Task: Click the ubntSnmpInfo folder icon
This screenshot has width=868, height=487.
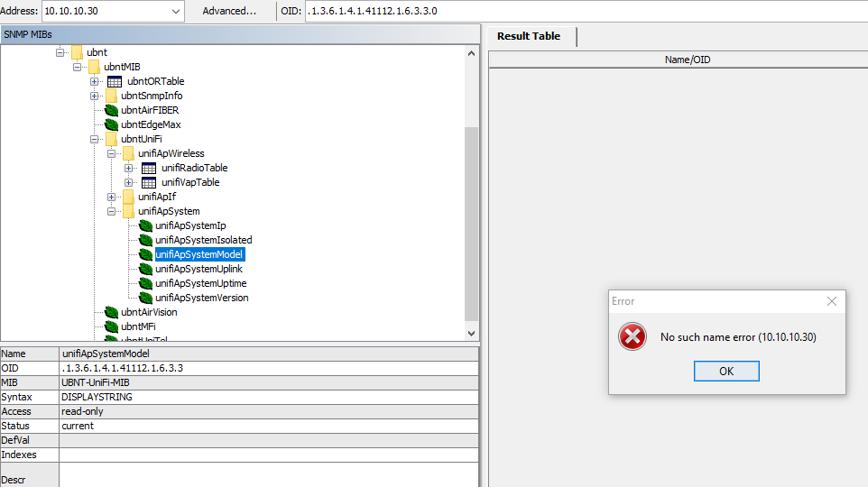Action: pos(112,96)
